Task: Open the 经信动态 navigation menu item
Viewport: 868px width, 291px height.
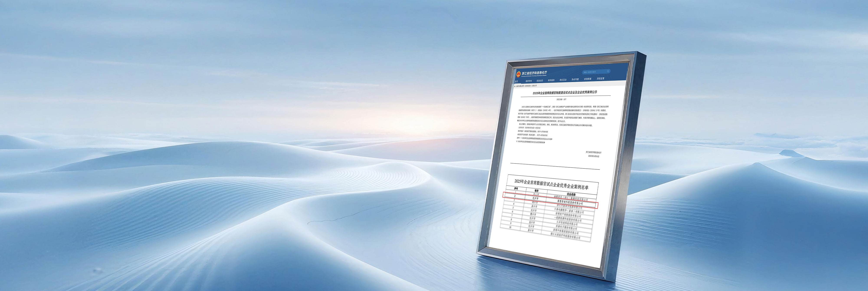Action: (540, 81)
